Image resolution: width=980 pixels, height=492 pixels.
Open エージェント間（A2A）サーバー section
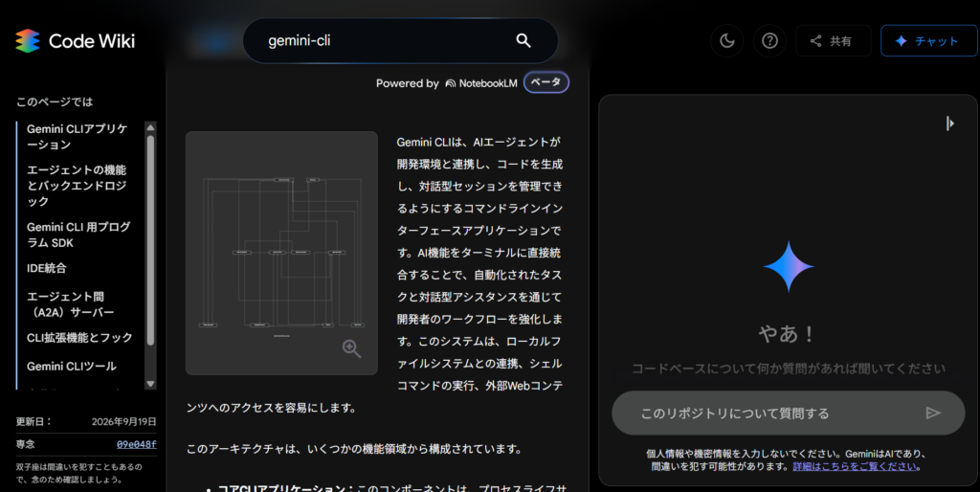[70, 304]
